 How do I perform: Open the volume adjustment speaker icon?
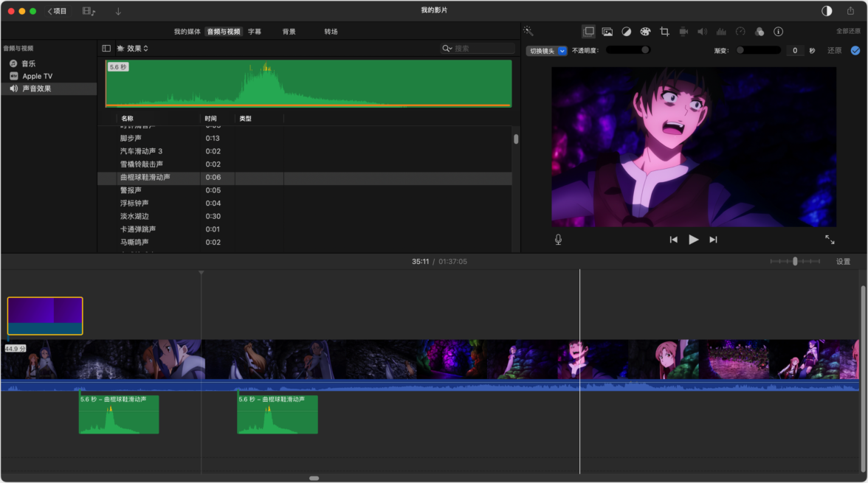(703, 32)
